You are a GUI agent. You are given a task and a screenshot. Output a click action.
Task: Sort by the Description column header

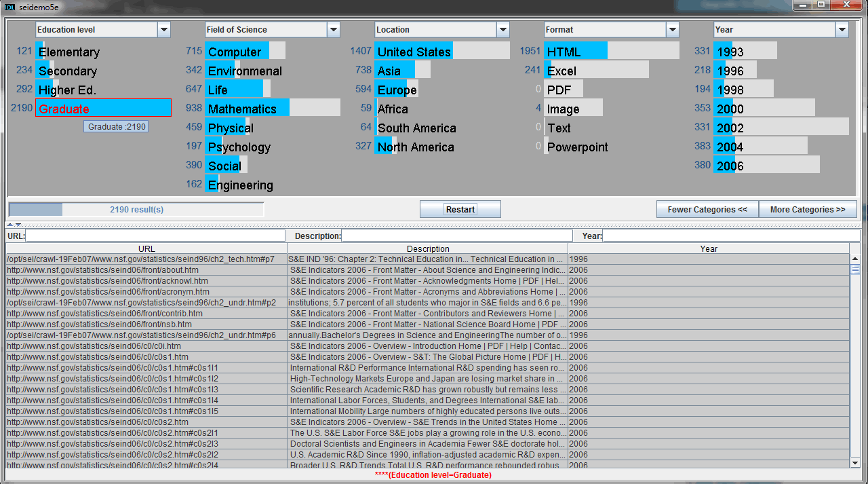[428, 249]
